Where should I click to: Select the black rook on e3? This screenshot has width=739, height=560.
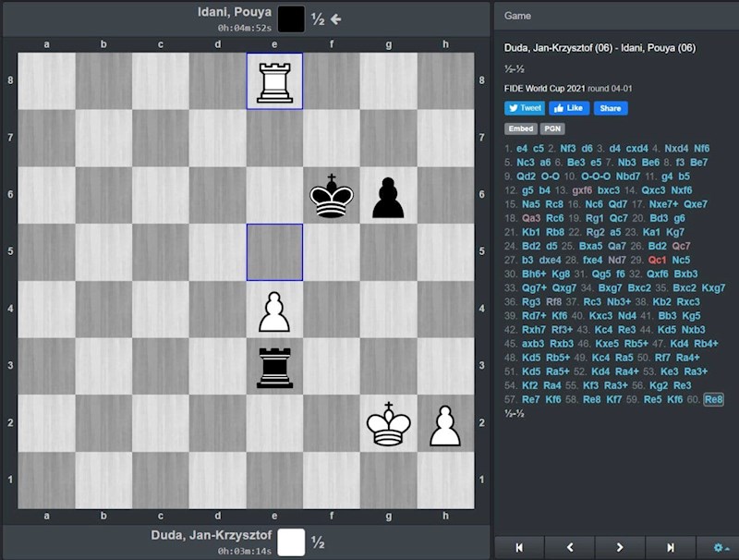click(274, 367)
